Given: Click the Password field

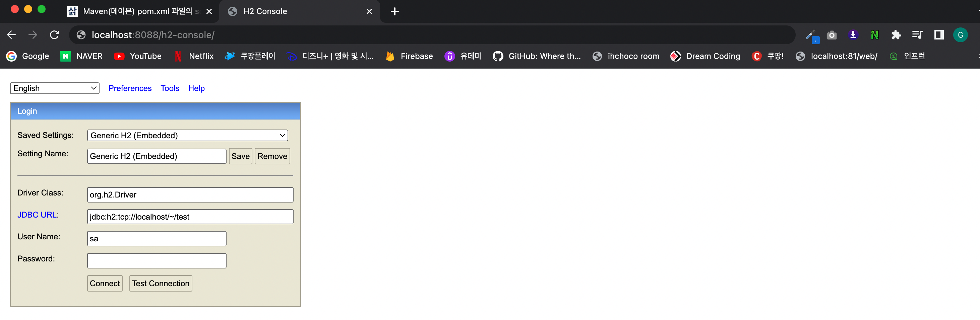Looking at the screenshot, I should 157,261.
